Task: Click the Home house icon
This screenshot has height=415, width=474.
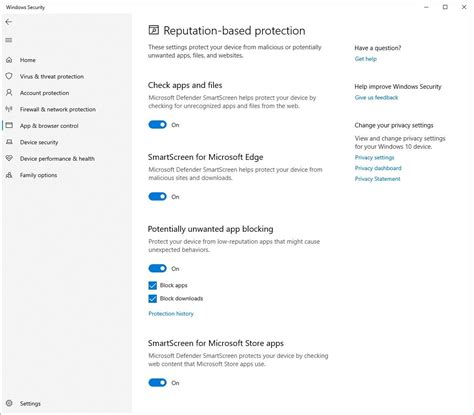Action: (x=9, y=60)
